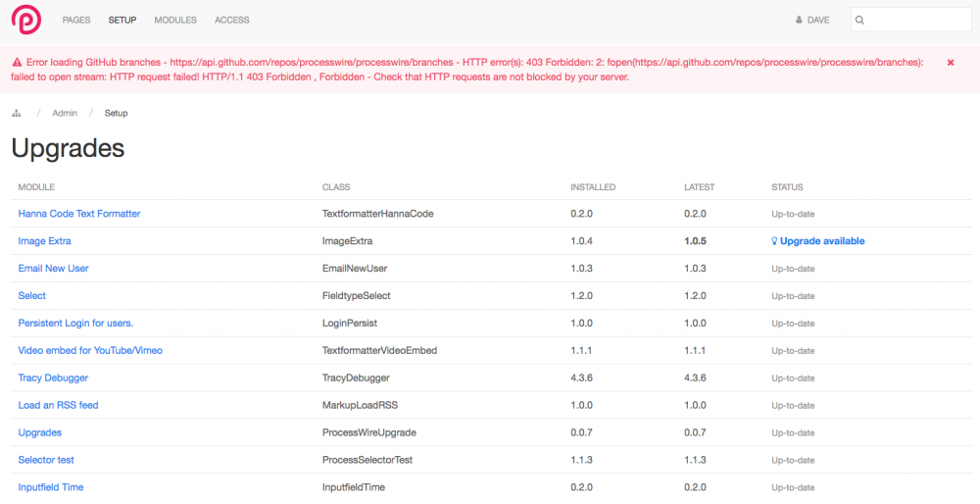Open Hanna Code Text Formatter module
Viewport: 980px width, 504px height.
tap(79, 214)
